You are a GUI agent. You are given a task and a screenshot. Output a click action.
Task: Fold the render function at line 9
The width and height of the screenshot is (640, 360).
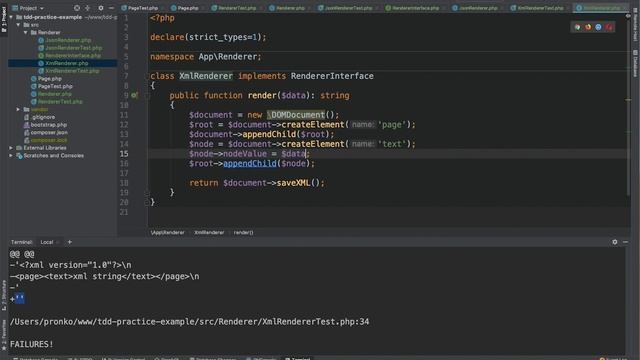pyautogui.click(x=147, y=96)
